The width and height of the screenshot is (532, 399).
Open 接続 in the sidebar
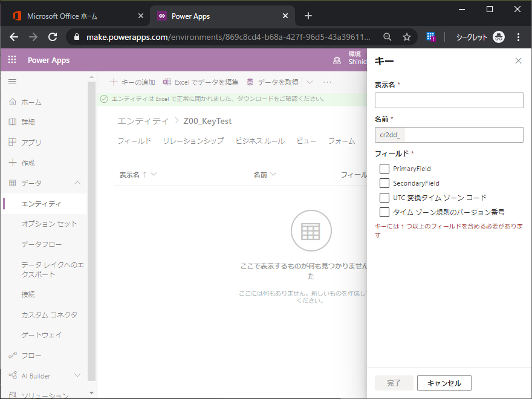point(28,294)
